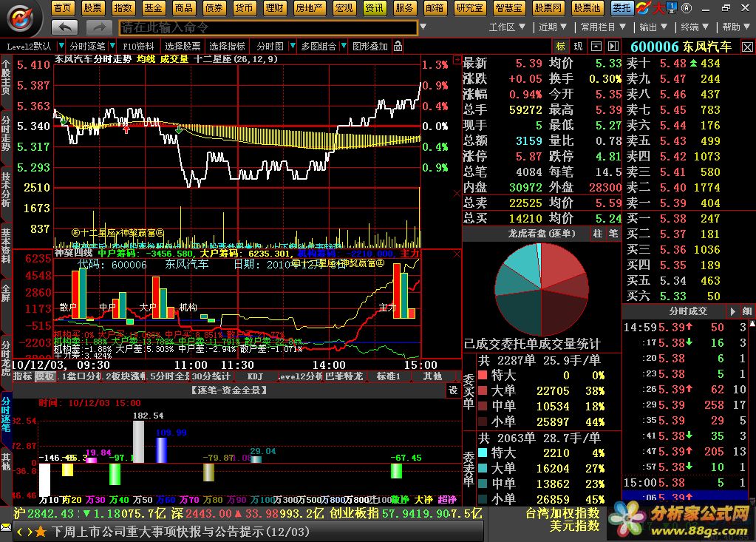Expand the 工作区 dropdown menu
Viewport: 756px width, 542px height.
click(507, 27)
